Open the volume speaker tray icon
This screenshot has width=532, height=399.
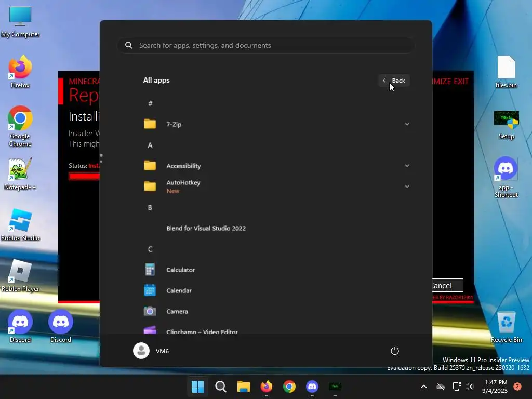(469, 387)
